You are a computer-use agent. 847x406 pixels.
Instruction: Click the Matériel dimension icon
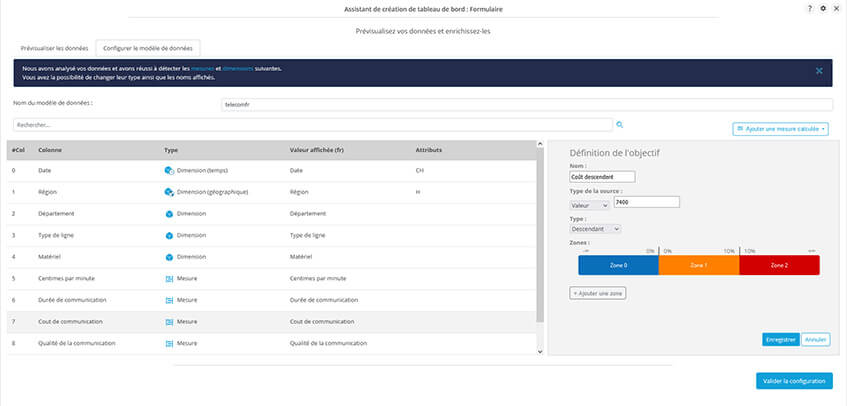(169, 256)
